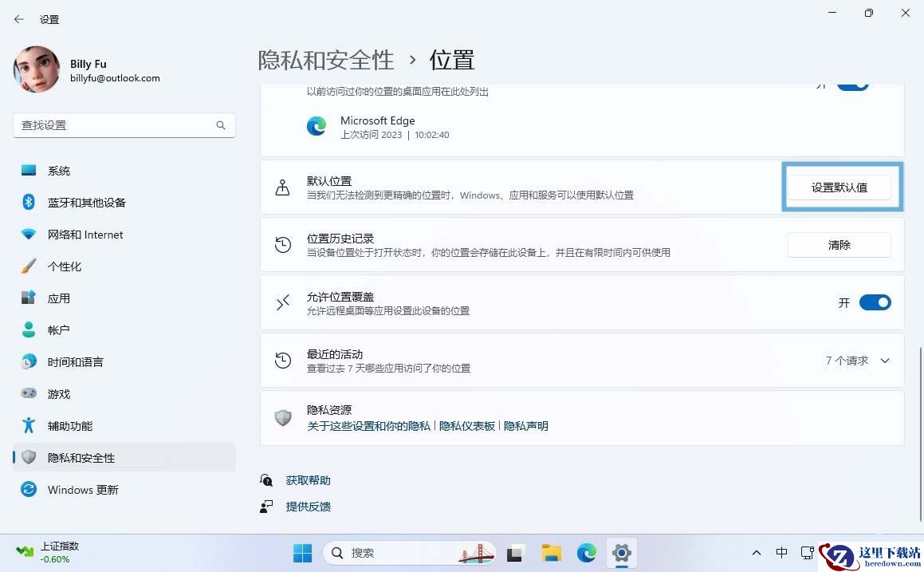The height and width of the screenshot is (572, 924).
Task: Click the 提供反馈 person icon
Action: click(x=266, y=506)
